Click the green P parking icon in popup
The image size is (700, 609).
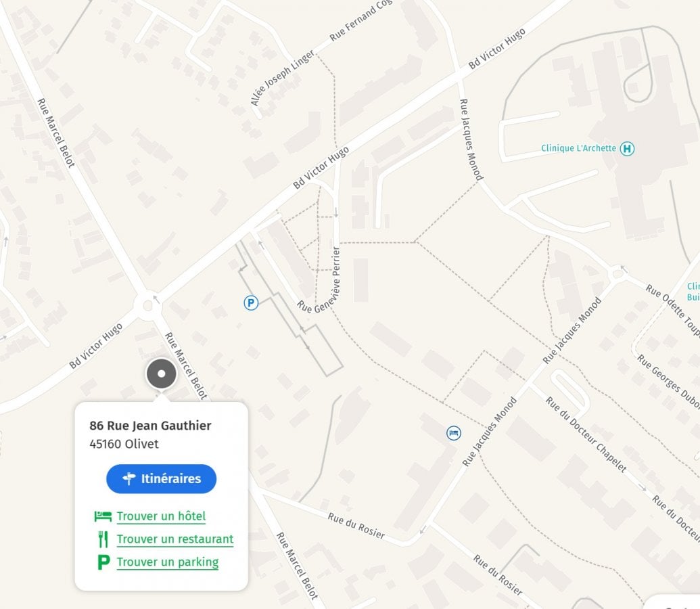103,562
